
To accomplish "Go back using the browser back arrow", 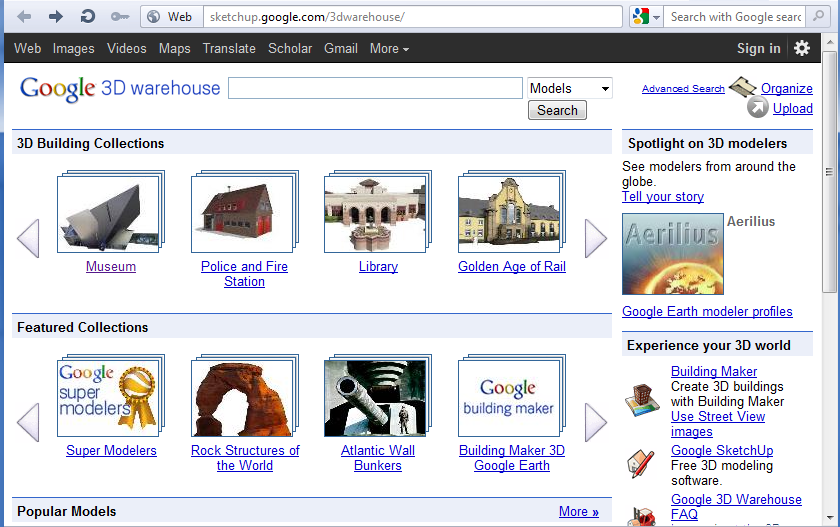I will [24, 17].
